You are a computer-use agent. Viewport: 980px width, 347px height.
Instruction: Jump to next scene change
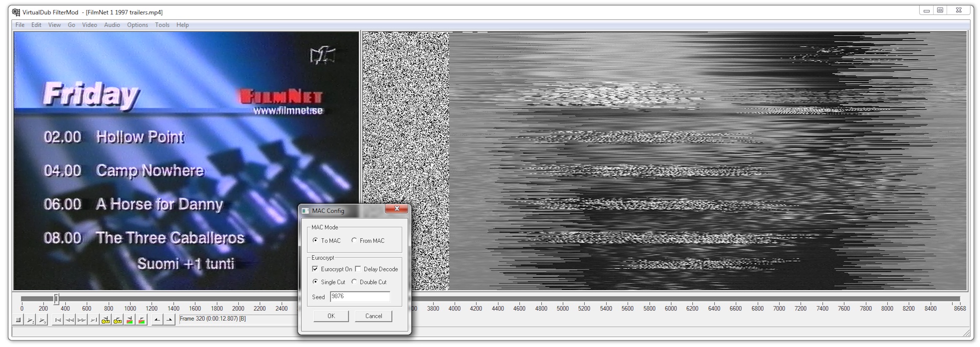click(142, 320)
